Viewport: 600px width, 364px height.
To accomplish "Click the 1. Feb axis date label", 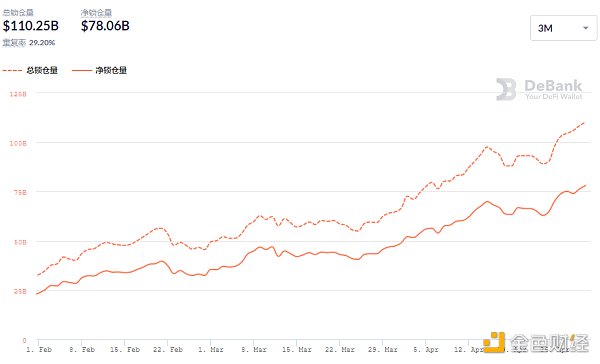I will (x=39, y=350).
